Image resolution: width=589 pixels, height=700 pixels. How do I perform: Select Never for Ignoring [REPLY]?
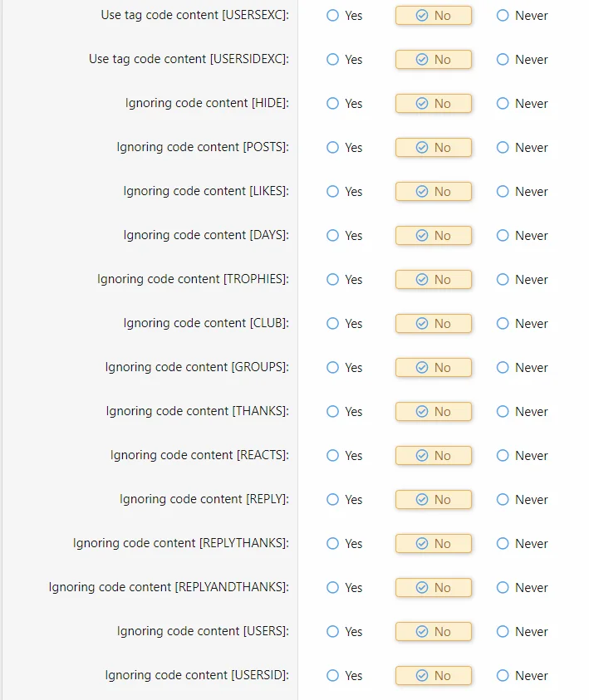point(503,500)
